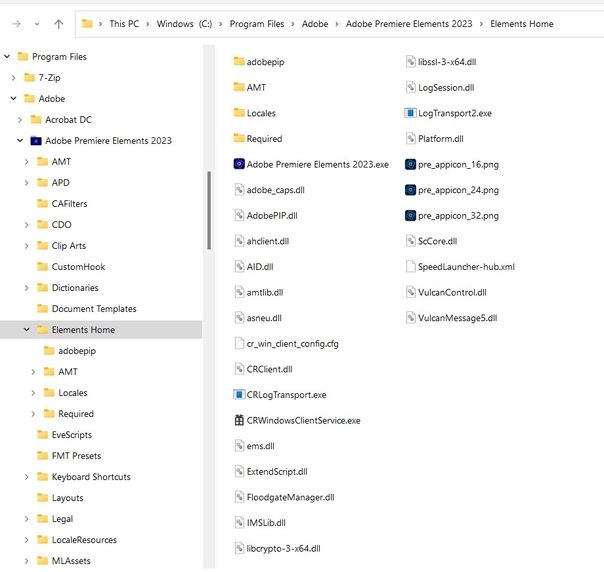The width and height of the screenshot is (604, 572).
Task: Click Adobe in the address breadcrumb
Action: [315, 24]
